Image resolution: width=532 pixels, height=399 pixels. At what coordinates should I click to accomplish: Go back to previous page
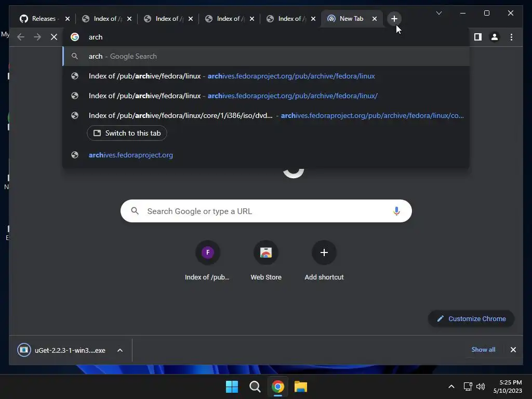point(21,37)
